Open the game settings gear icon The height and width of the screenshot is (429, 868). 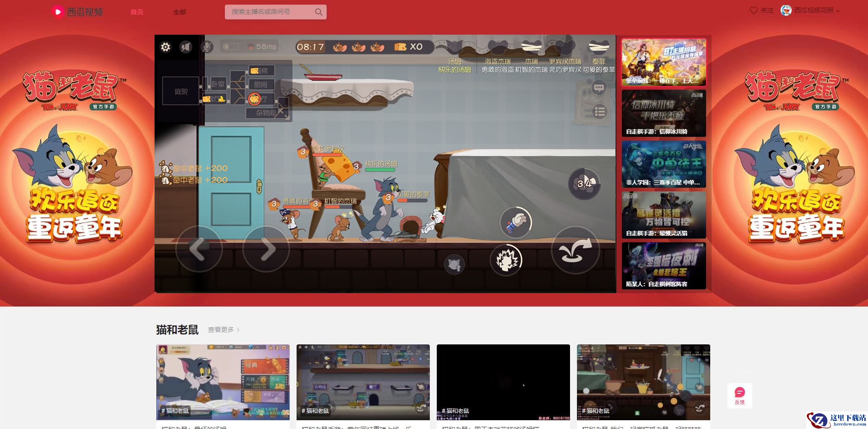(x=166, y=47)
